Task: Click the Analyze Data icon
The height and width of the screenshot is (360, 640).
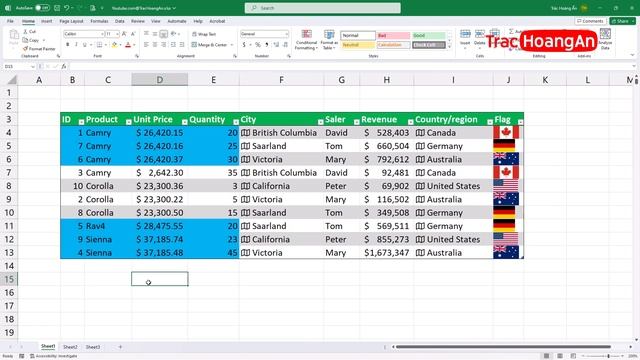Action: click(x=605, y=39)
